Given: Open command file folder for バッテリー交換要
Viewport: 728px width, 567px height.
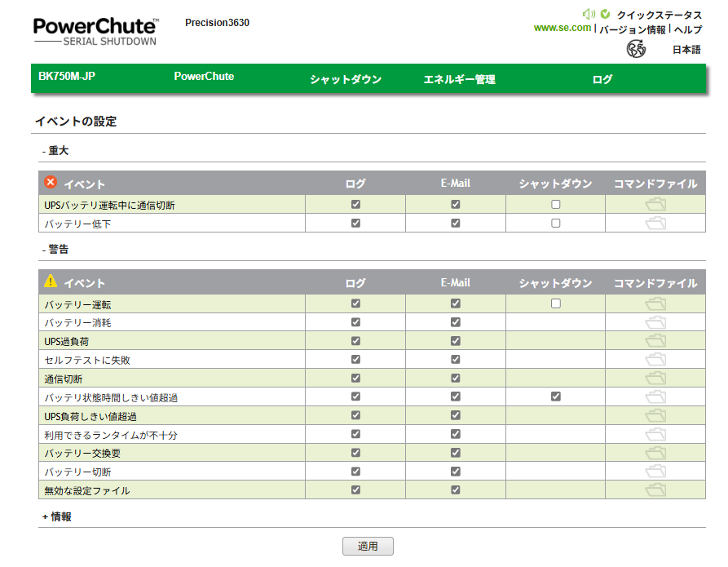Looking at the screenshot, I should pos(655,453).
